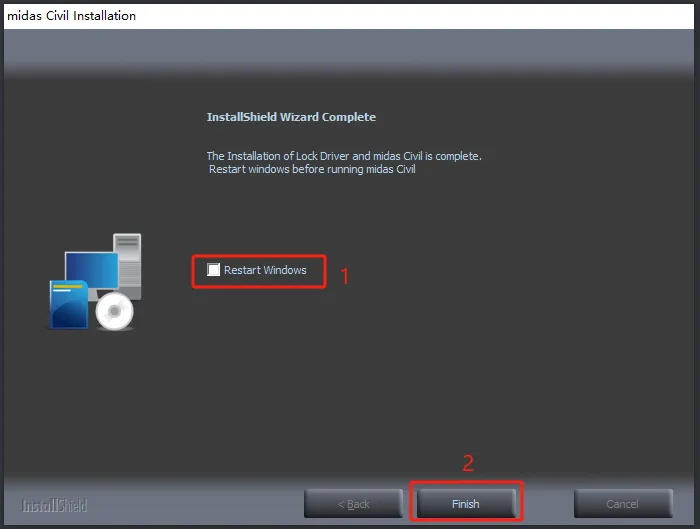Tick the Restart Windows checkbox
The width and height of the screenshot is (700, 529).
(x=213, y=270)
